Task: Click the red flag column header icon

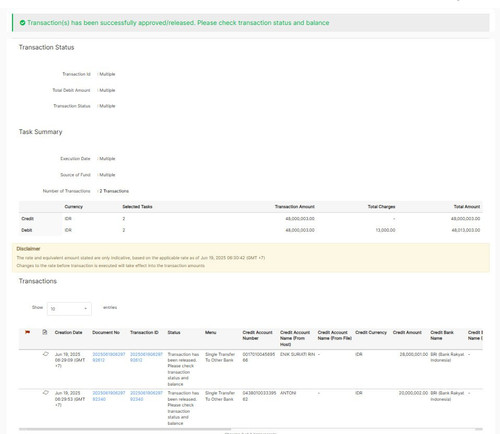Action: (27, 332)
